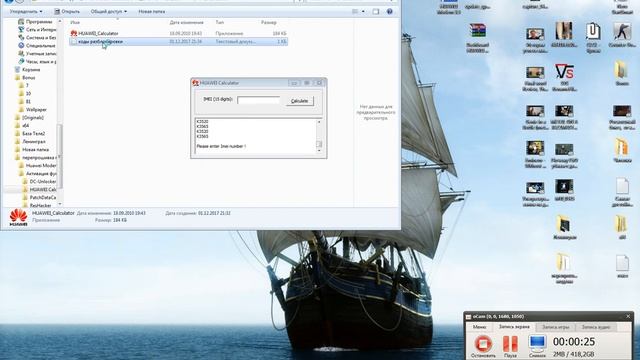Select the HUAWEI_Calculator file in Explorer

[178, 33]
